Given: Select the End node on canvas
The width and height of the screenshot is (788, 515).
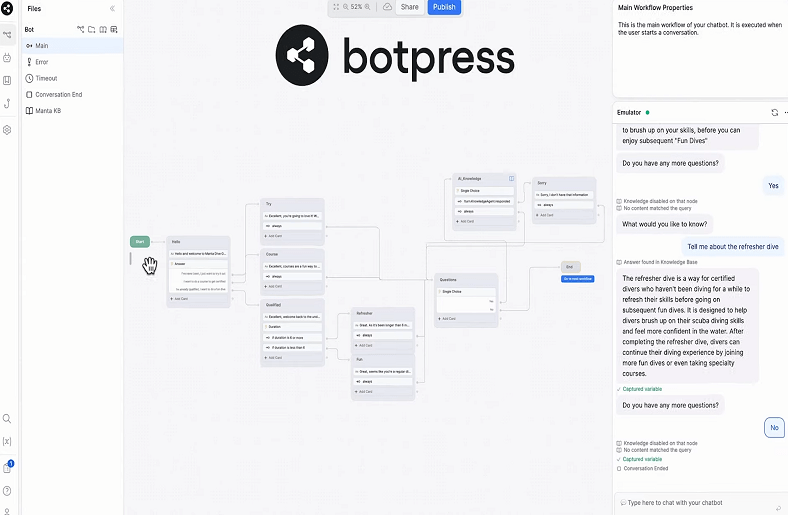Looking at the screenshot, I should [570, 267].
